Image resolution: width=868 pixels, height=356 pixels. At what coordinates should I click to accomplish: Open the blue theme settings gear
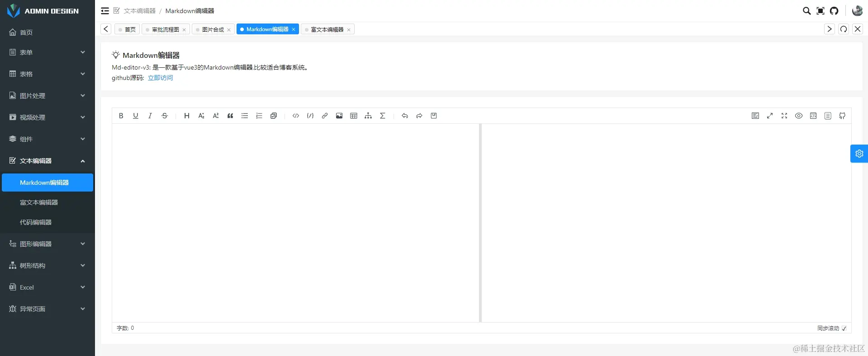pos(859,154)
